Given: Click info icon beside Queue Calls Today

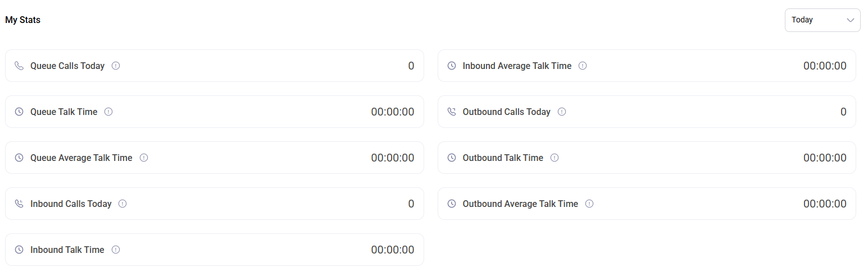Looking at the screenshot, I should tap(116, 66).
